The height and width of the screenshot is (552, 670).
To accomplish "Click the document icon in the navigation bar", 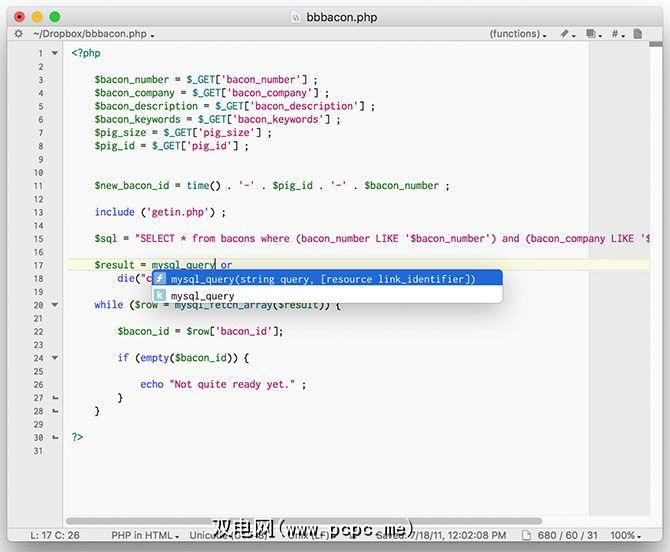I will 638,34.
